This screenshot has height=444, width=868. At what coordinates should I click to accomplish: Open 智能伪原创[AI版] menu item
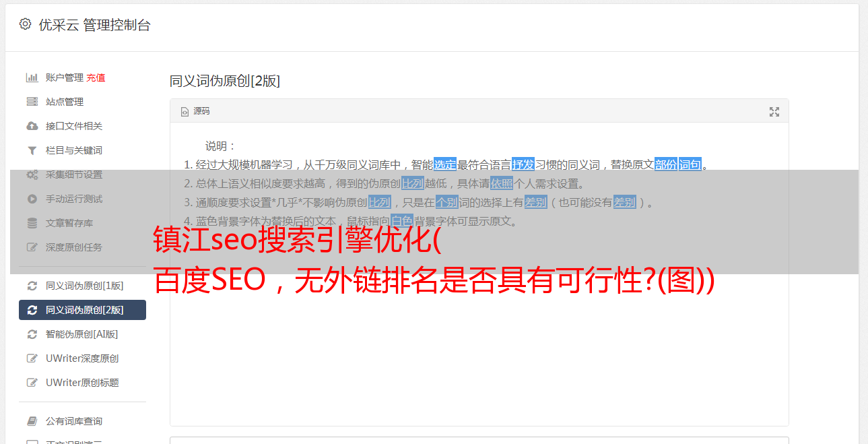[82, 334]
